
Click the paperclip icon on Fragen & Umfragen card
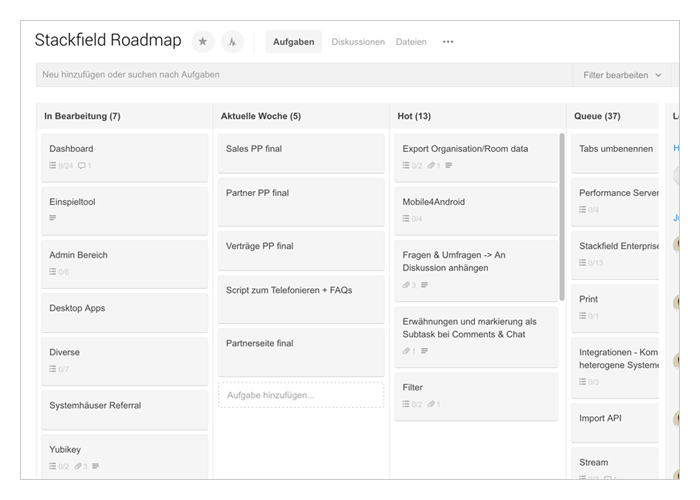[x=406, y=285]
